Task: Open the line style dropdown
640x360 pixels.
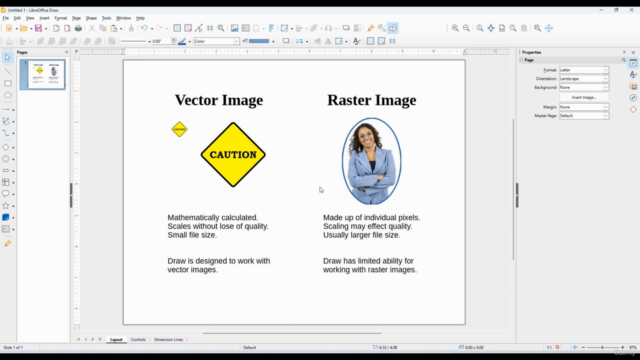Action: pyautogui.click(x=136, y=41)
